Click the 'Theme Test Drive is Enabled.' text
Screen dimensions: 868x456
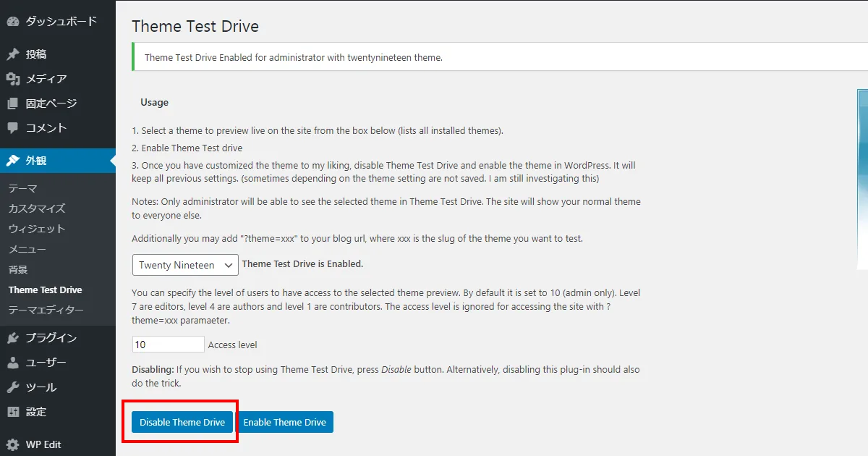coord(302,264)
